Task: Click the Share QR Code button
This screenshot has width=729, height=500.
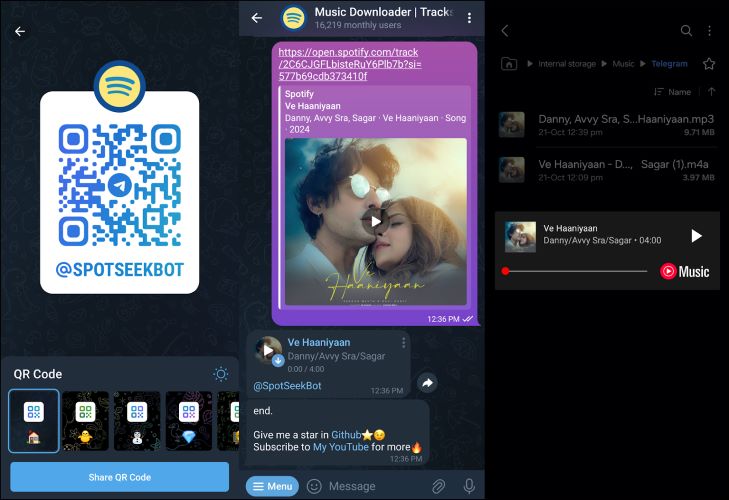Action: point(119,477)
